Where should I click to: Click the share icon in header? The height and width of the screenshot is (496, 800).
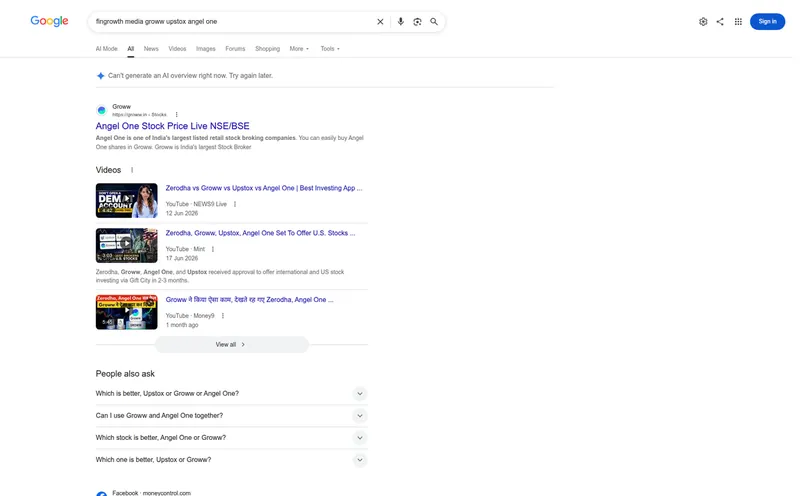[x=720, y=21]
